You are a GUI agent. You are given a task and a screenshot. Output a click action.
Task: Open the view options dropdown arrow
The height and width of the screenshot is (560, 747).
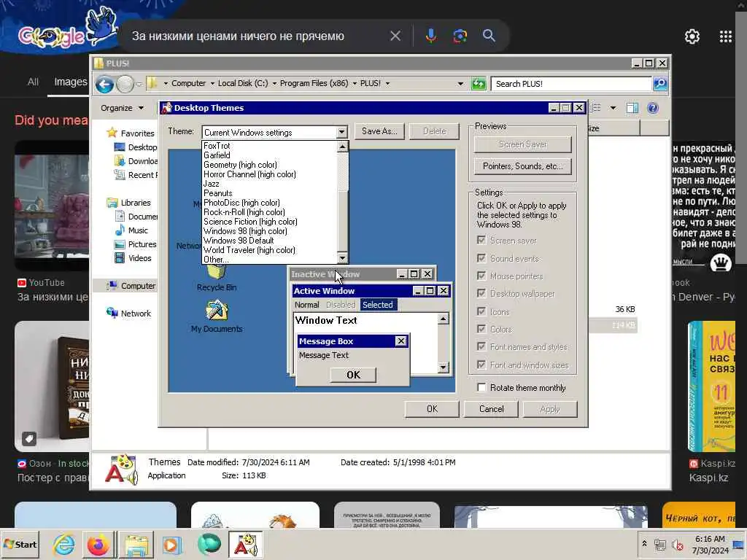613,108
